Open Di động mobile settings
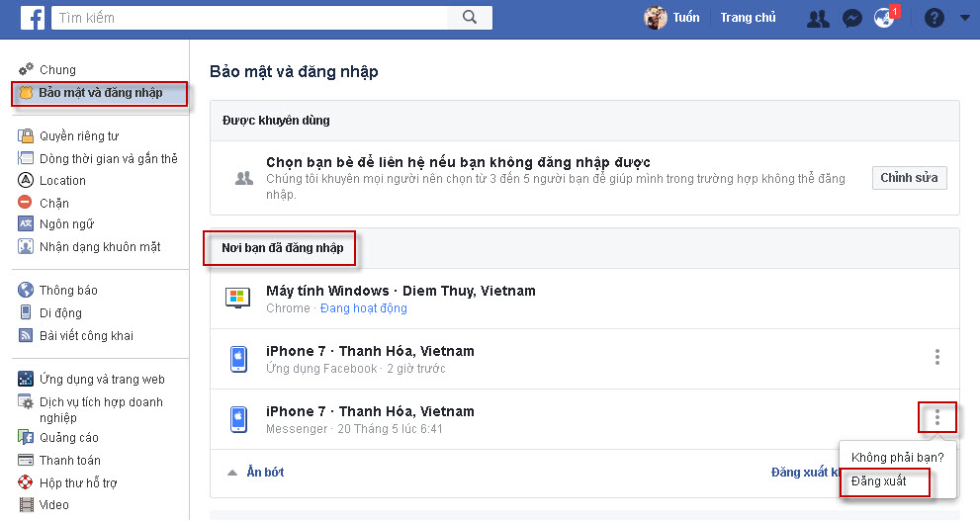 (x=60, y=312)
